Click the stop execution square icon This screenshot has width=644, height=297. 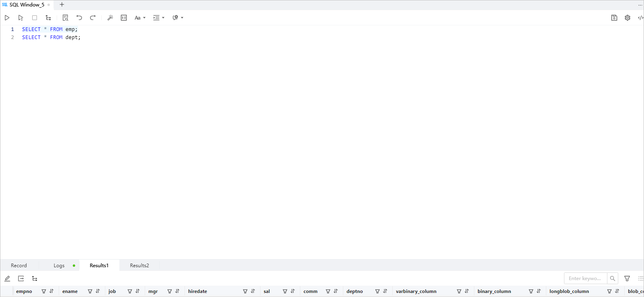tap(35, 18)
